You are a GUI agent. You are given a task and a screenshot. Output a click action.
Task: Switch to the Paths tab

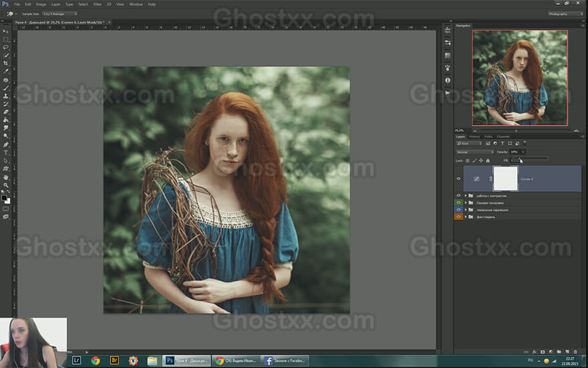(488, 136)
